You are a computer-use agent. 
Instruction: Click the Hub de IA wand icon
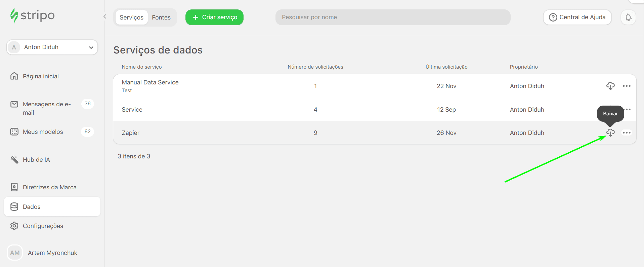point(14,159)
